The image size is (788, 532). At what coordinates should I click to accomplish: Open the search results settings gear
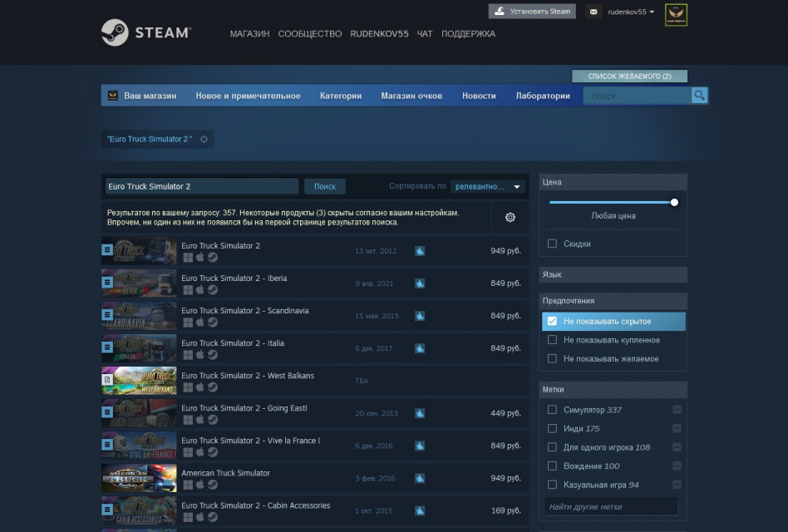(x=510, y=218)
